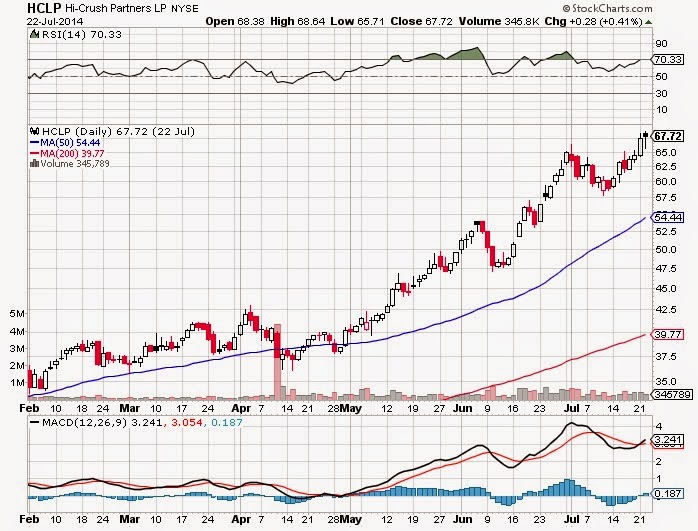The image size is (698, 531).
Task: Click the RSI axis label 30
Action: (x=661, y=93)
